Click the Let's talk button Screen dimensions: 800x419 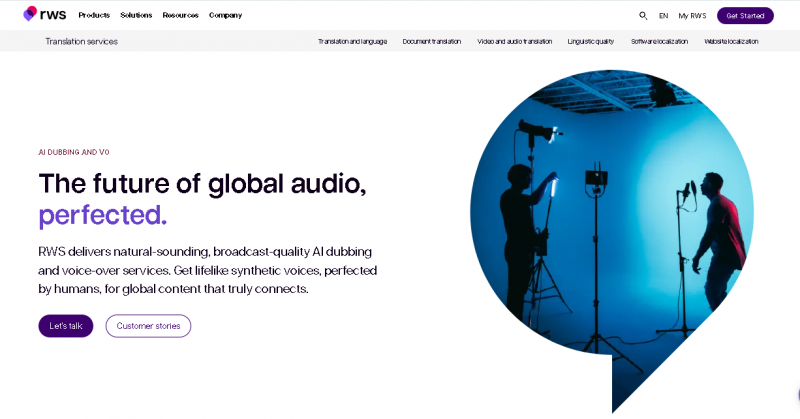(65, 326)
